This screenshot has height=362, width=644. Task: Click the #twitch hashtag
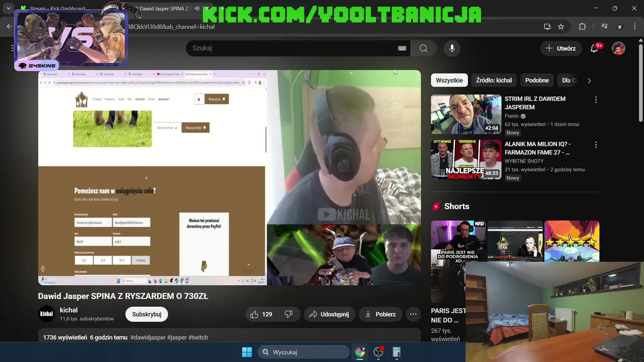198,337
